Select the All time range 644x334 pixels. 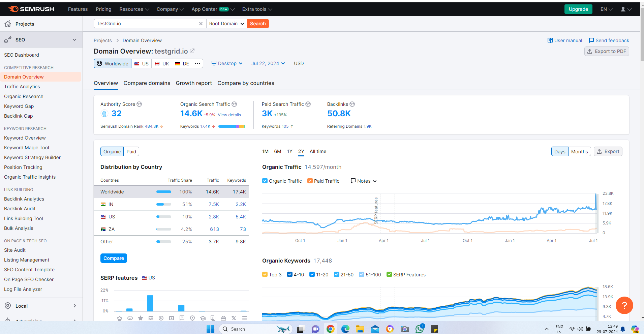318,151
